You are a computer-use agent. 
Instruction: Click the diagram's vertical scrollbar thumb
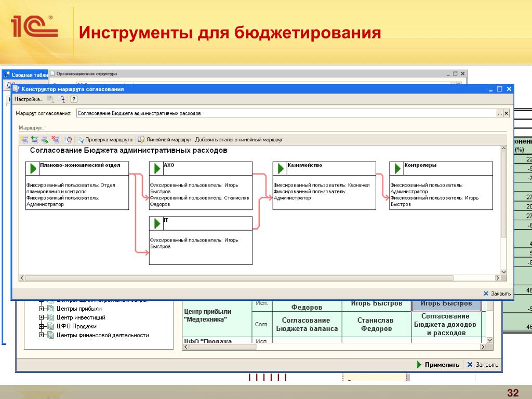coord(503,194)
